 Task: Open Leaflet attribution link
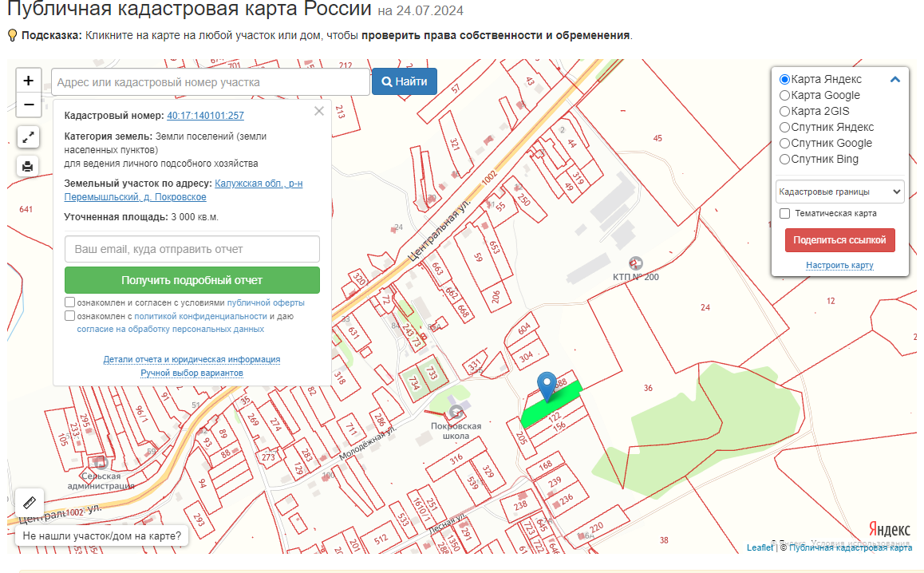pyautogui.click(x=760, y=547)
